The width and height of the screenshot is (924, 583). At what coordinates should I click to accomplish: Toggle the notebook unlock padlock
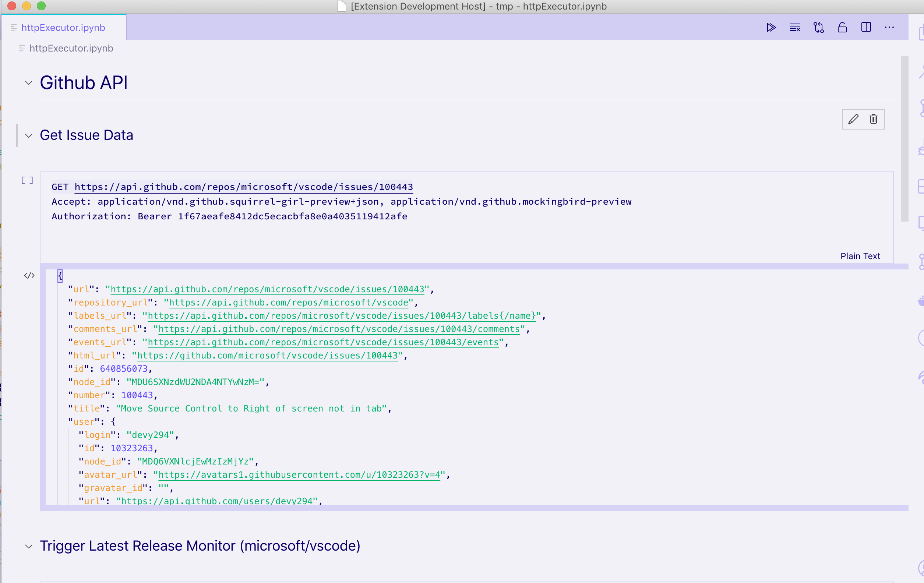pyautogui.click(x=842, y=27)
